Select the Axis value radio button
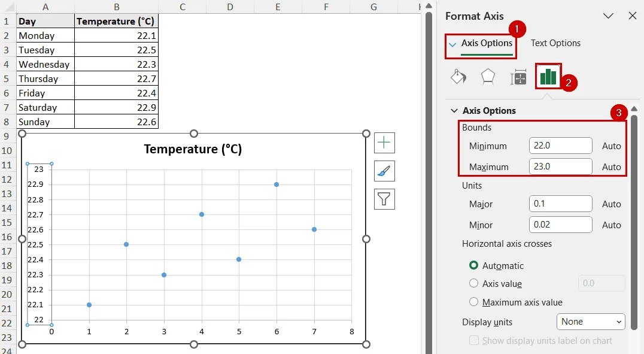Image resolution: width=644 pixels, height=354 pixels. click(473, 283)
